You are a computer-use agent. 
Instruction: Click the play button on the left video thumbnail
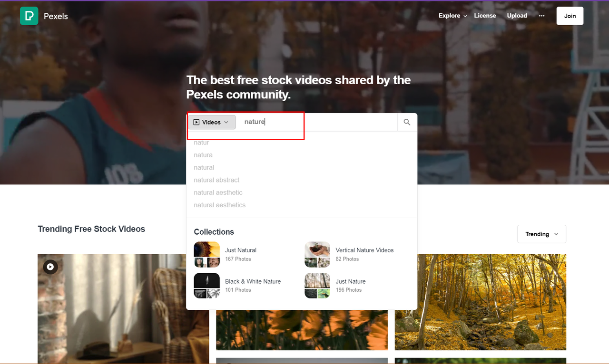[50, 267]
